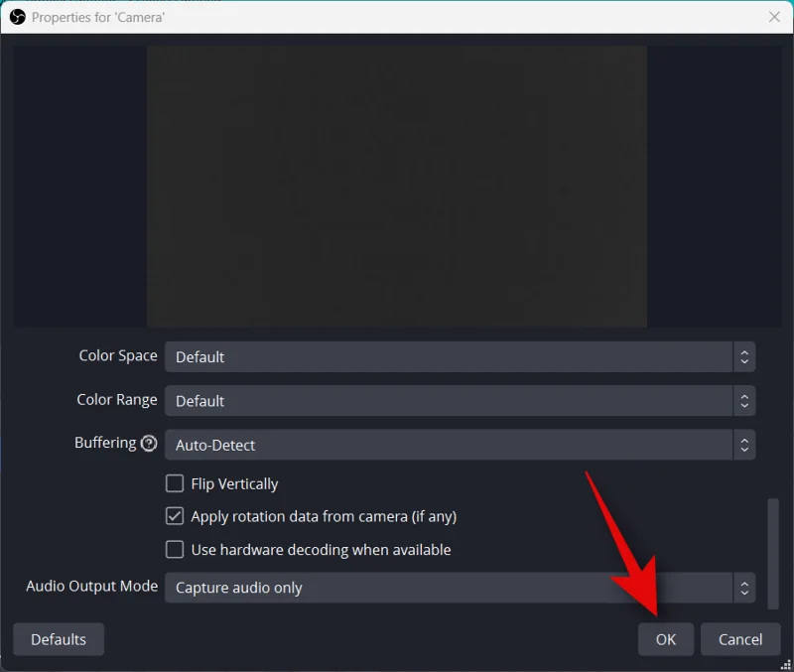Click the Audio Output Mode label
Screen dimensions: 794x672
91,587
